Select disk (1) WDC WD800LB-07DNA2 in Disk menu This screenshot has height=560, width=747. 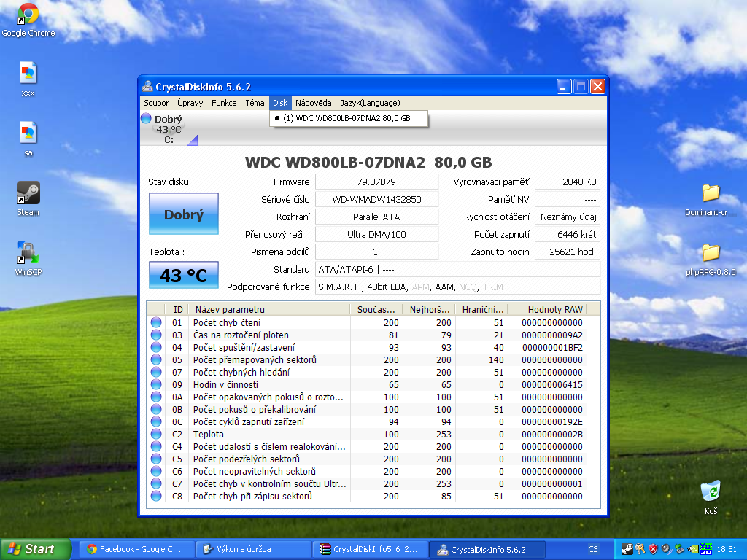pos(349,118)
